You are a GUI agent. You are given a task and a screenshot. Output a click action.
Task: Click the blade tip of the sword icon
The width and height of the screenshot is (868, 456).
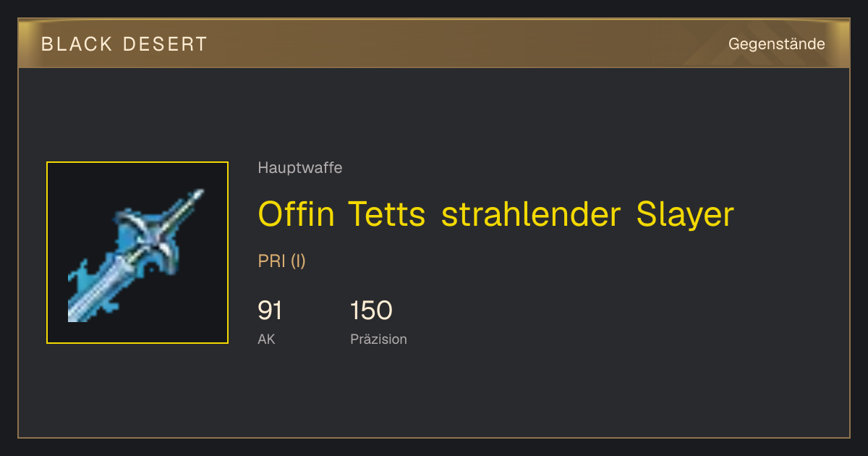[195, 196]
